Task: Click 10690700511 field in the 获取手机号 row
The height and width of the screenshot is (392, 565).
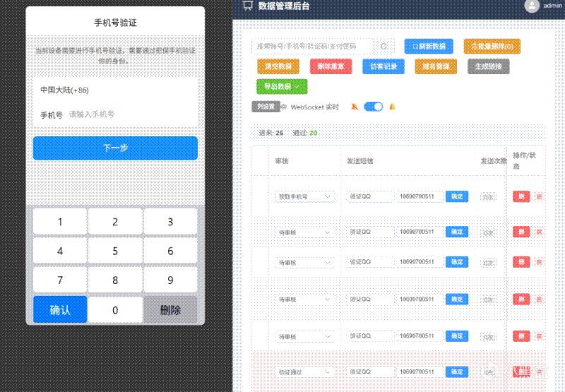Action: pos(420,196)
